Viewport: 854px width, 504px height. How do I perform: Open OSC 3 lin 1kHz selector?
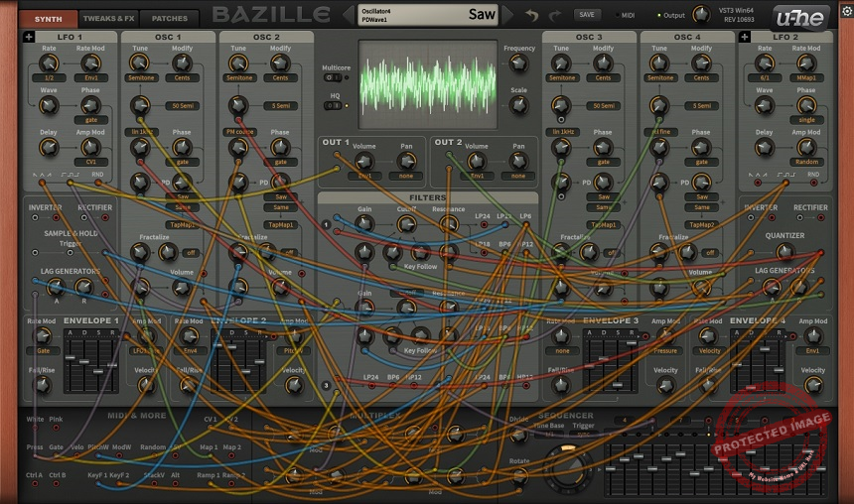pyautogui.click(x=562, y=132)
